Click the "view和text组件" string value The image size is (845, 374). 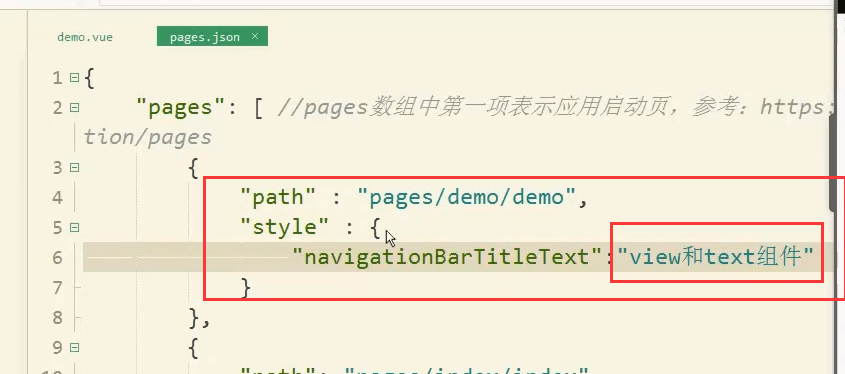(x=715, y=258)
